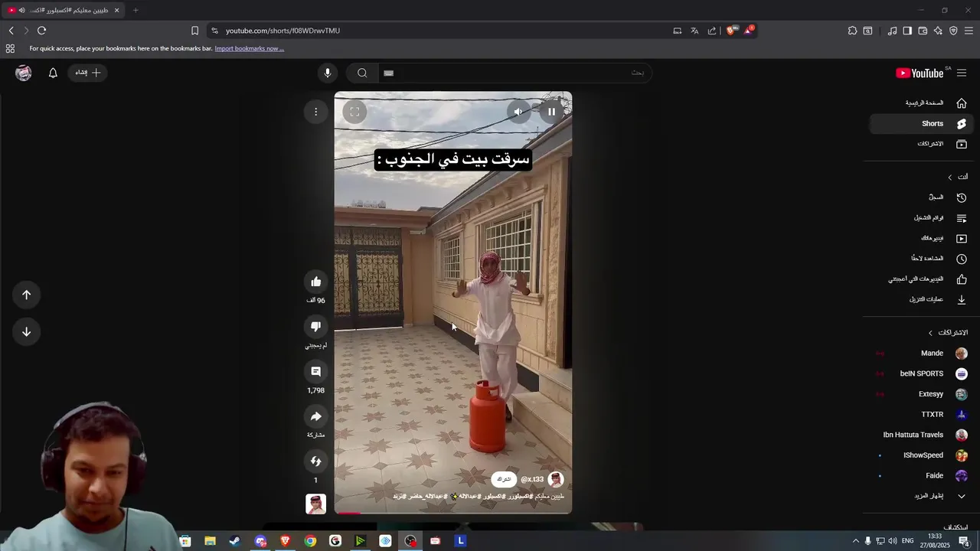Open the create (+) button
Screen dimensions: 980x551
(x=89, y=73)
